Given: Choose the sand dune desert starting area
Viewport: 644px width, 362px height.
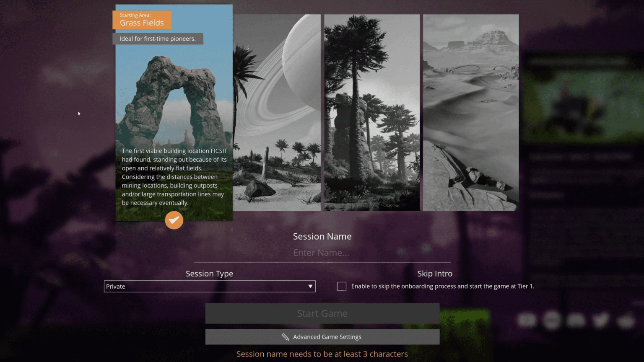Looking at the screenshot, I should pos(471,113).
